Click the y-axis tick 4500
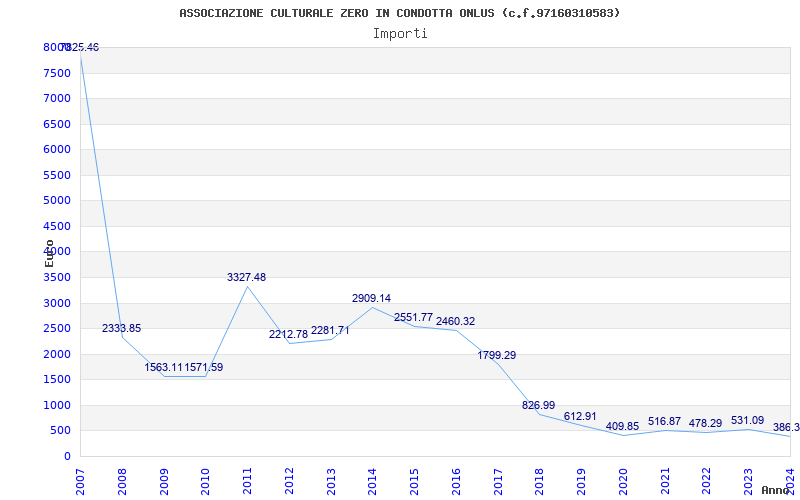This screenshot has width=800, height=500. click(x=57, y=226)
